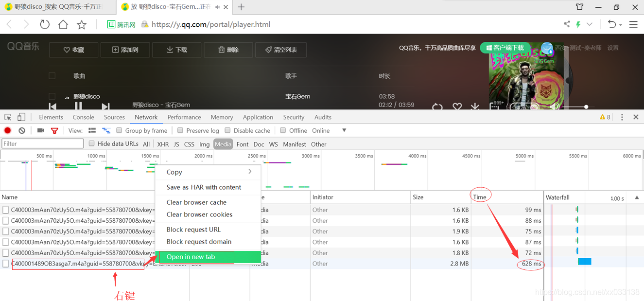Select all songs header checkbox

pos(52,76)
